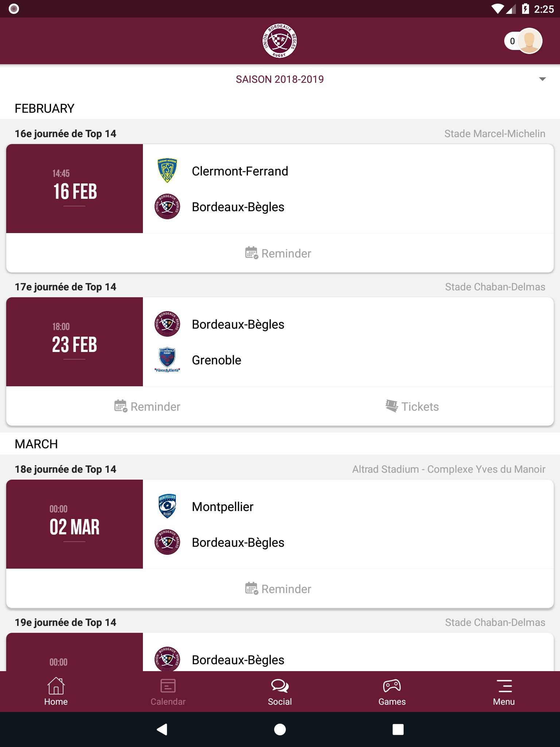Open the Union Bordeaux Bègles logo header
The image size is (560, 747).
pos(280,41)
